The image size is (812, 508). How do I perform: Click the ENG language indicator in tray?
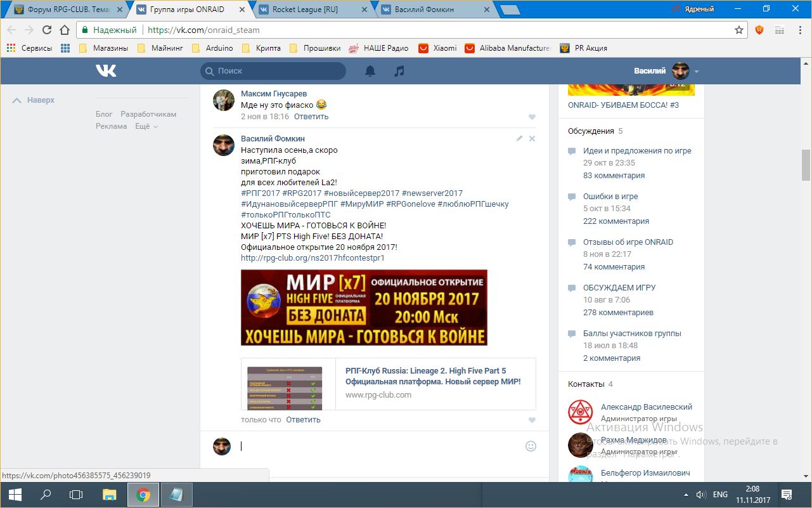[x=720, y=495]
